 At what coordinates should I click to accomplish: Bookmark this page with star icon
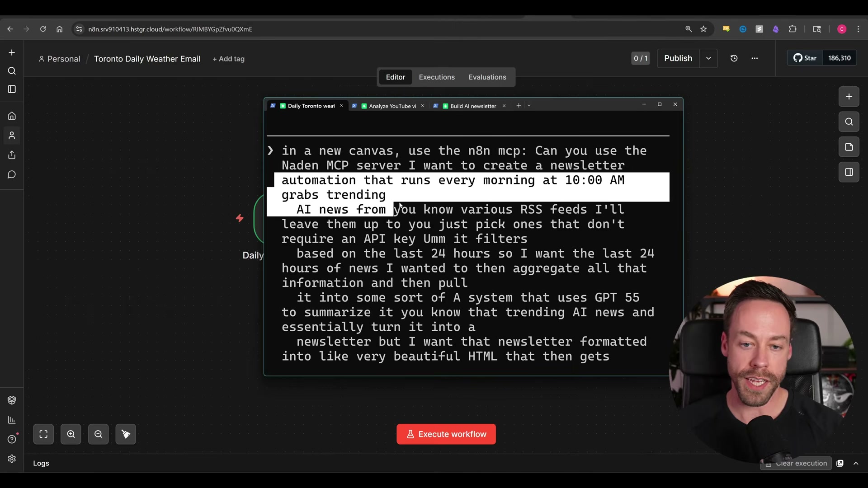[703, 29]
